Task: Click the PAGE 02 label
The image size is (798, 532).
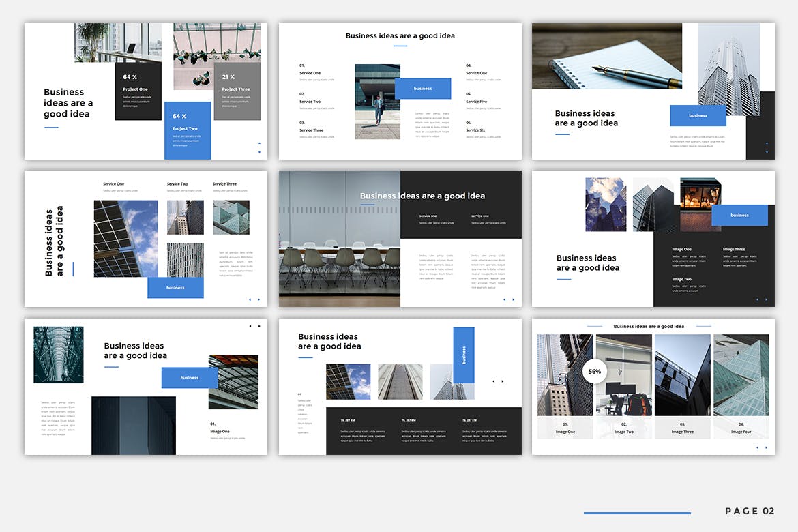Action: coord(750,512)
